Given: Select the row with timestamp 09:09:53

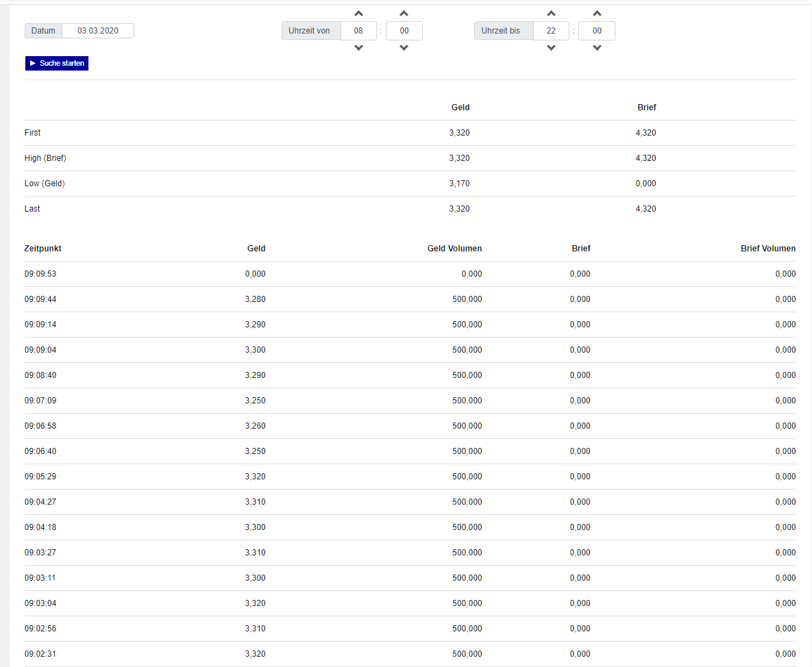Looking at the screenshot, I should 410,274.
